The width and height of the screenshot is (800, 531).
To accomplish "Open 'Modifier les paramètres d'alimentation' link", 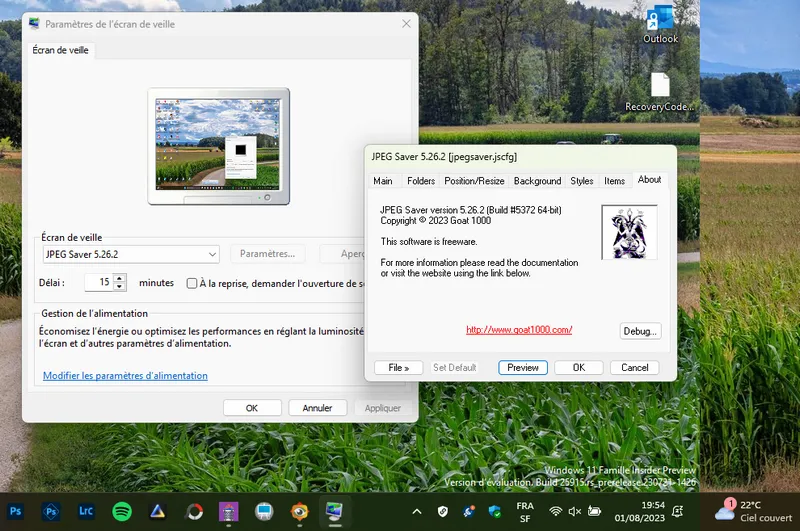I will pyautogui.click(x=125, y=375).
